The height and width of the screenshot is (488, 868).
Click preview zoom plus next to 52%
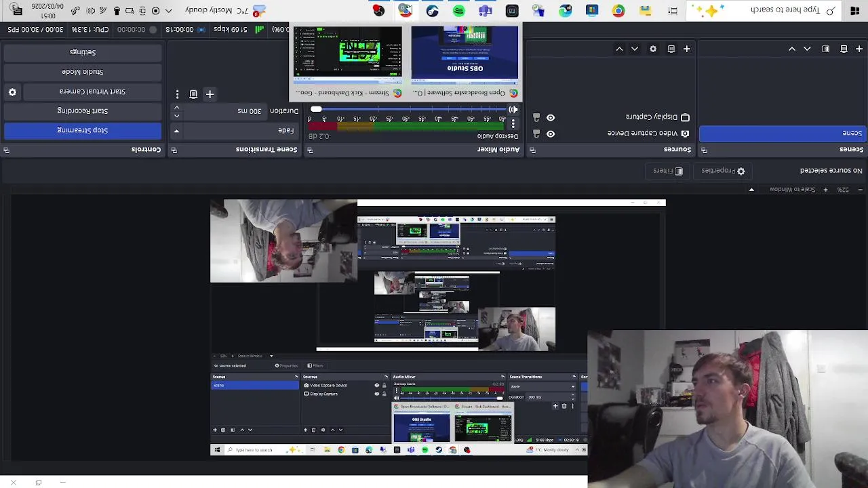[825, 190]
